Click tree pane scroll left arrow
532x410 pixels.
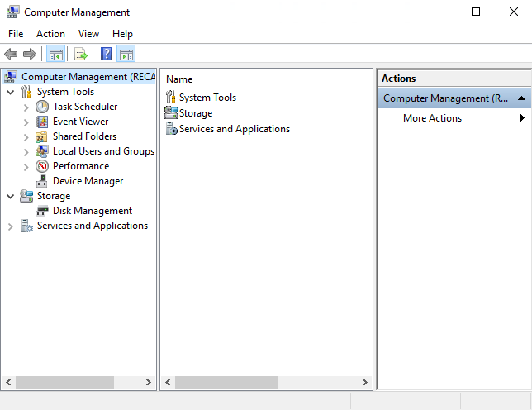tap(8, 382)
